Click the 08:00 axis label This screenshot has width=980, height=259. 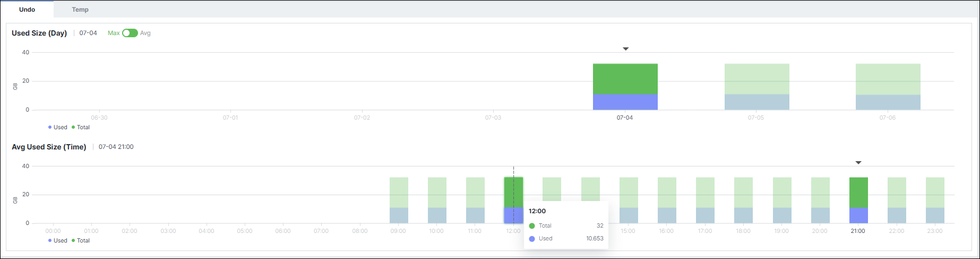pyautogui.click(x=360, y=231)
